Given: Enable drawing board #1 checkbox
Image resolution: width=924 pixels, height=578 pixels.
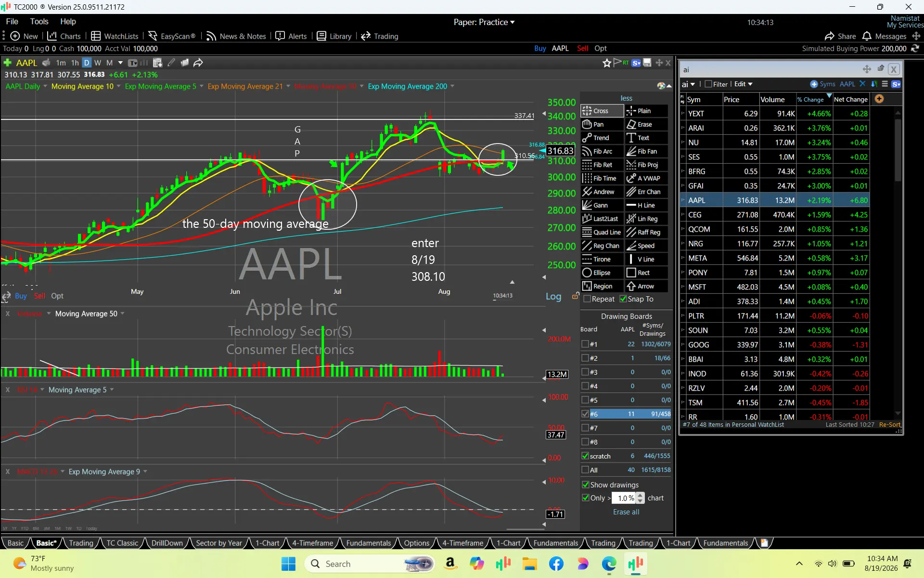Looking at the screenshot, I should tap(585, 344).
